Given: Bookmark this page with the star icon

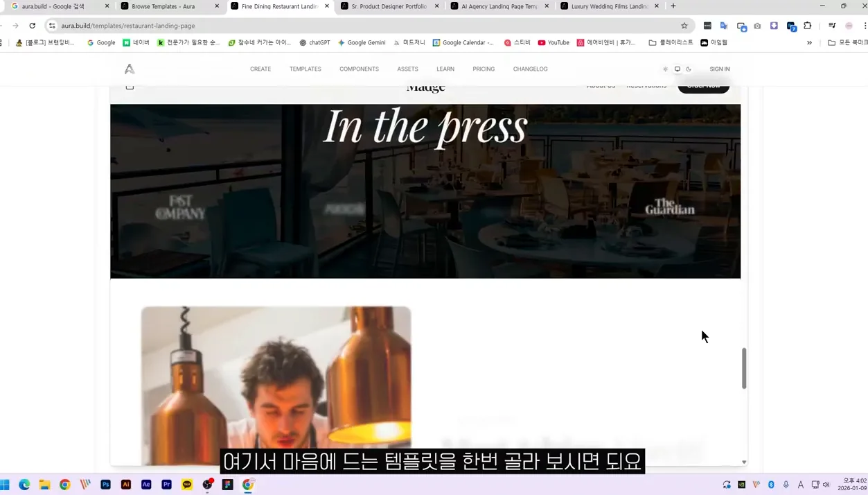Looking at the screenshot, I should (684, 26).
